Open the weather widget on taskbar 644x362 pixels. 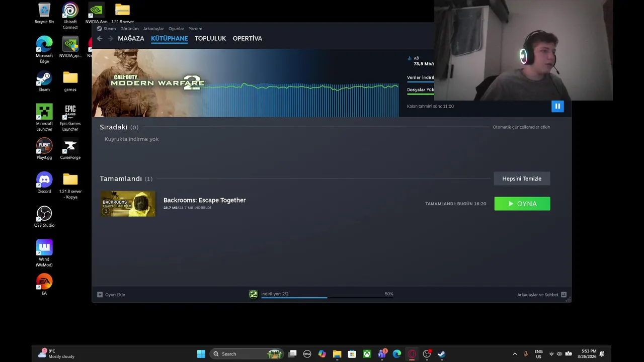click(x=57, y=354)
